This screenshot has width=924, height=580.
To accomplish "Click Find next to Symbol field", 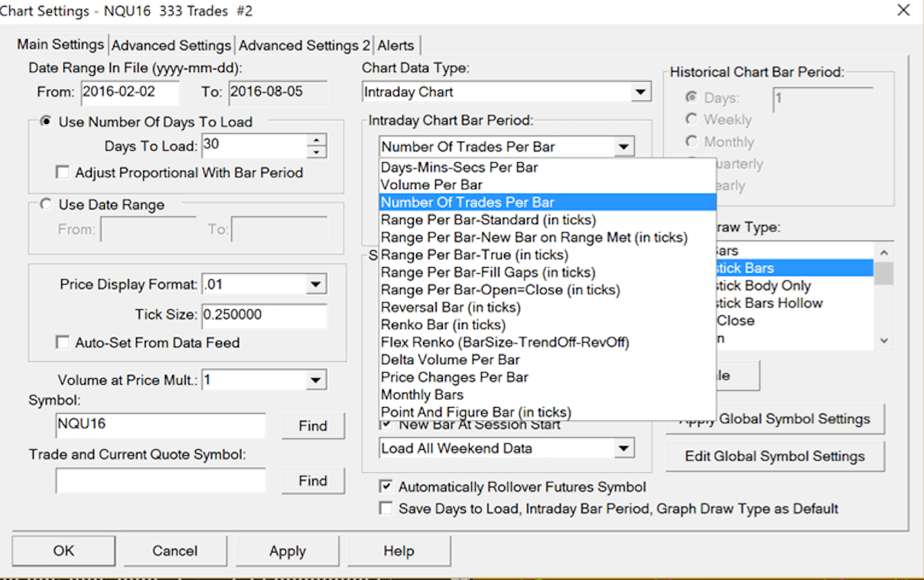I will 312,426.
